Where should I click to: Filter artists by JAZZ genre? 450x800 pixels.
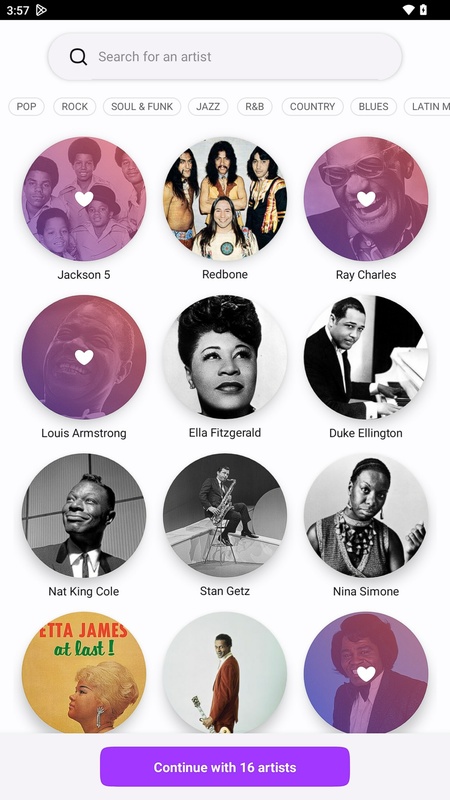click(x=208, y=107)
